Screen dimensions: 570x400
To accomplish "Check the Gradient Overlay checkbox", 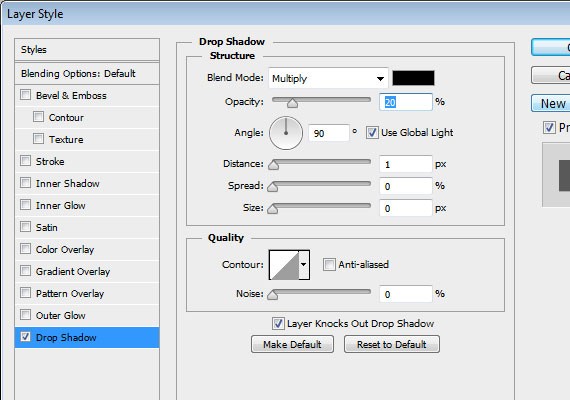I will (x=25, y=271).
